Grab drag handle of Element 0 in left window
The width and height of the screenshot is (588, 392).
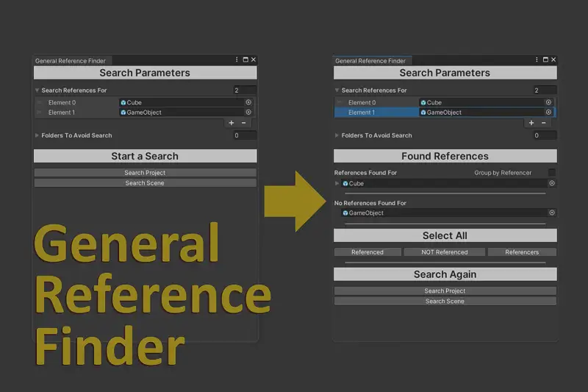coord(39,102)
